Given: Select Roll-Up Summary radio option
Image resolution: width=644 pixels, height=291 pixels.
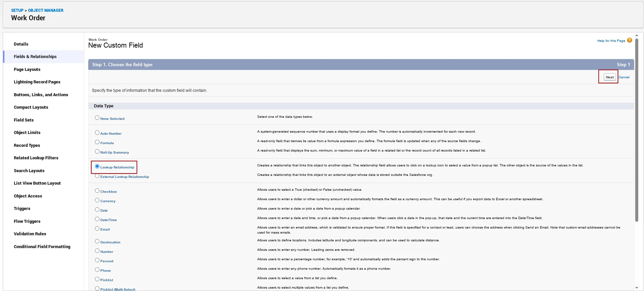Looking at the screenshot, I should (x=97, y=152).
